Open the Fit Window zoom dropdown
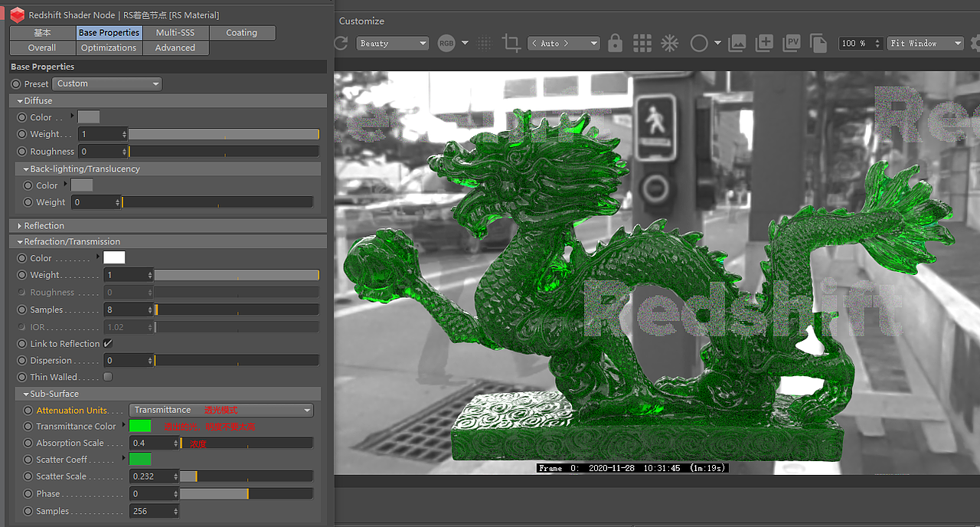This screenshot has height=527, width=980. tap(925, 44)
